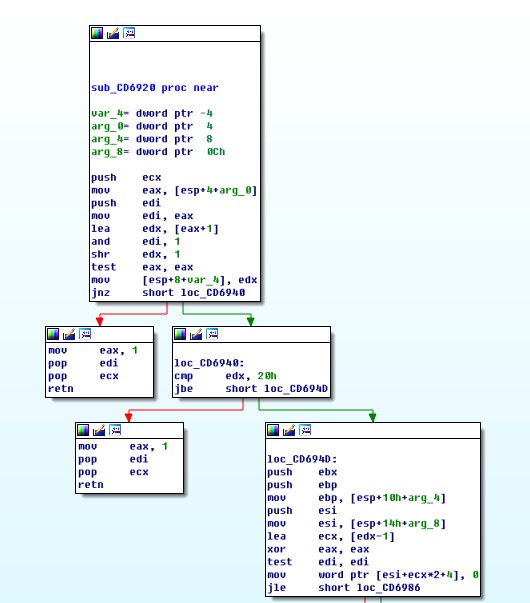Click edit pencil icon on sub_CD6920 block
530x603 pixels.
tap(113, 33)
